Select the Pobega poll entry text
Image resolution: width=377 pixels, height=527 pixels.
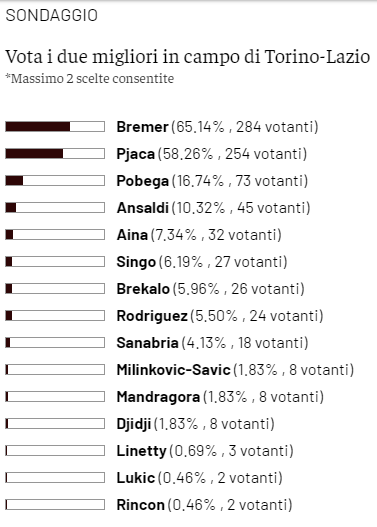(212, 181)
